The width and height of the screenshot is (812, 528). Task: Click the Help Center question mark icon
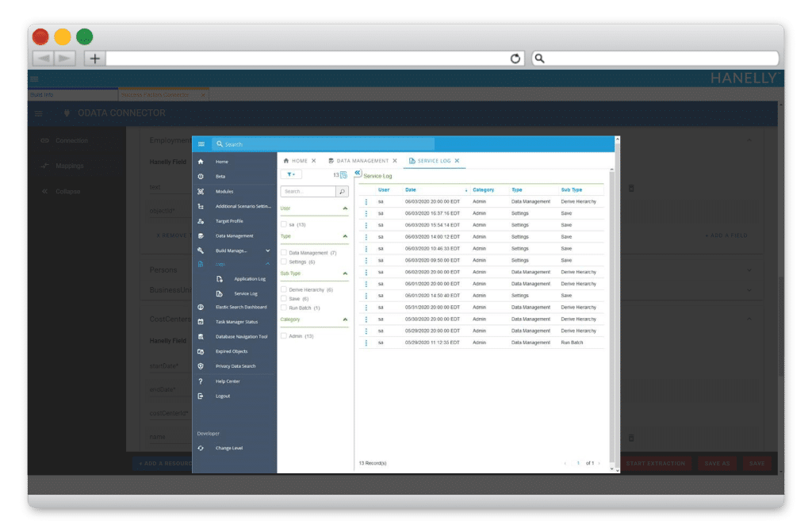click(201, 381)
